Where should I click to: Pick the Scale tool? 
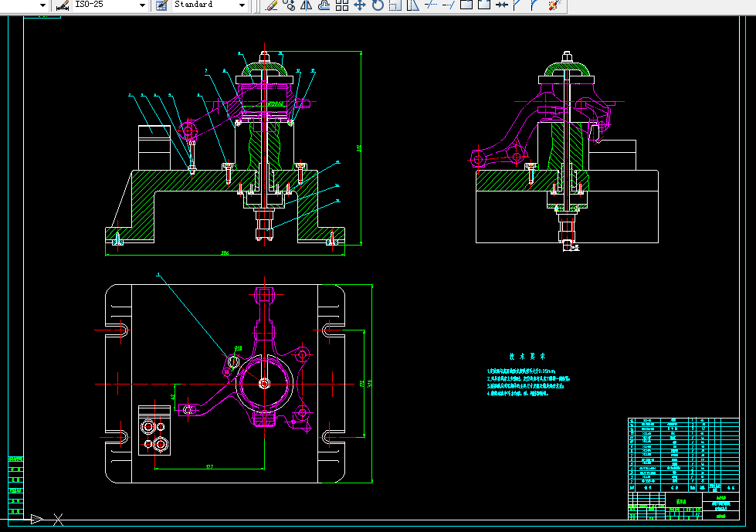pos(395,5)
